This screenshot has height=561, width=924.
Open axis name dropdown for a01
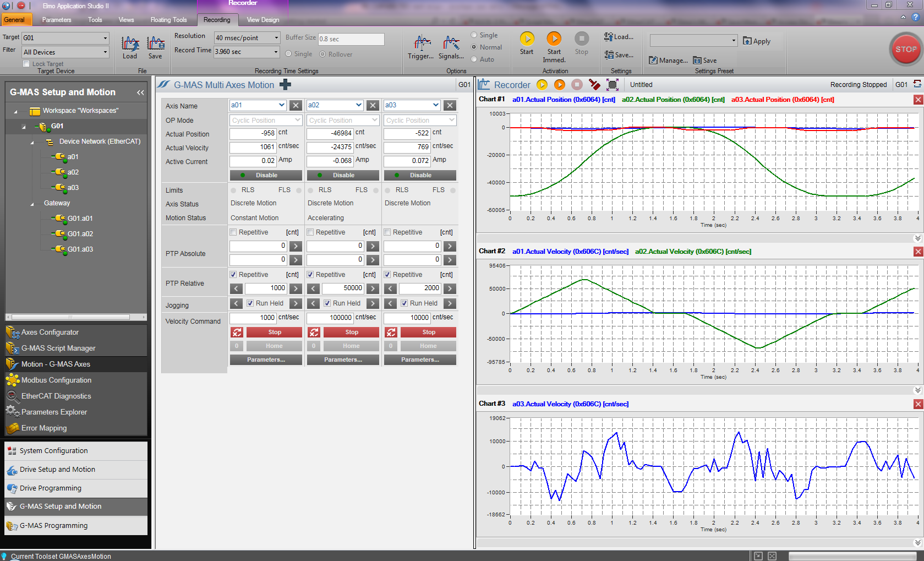click(x=282, y=105)
